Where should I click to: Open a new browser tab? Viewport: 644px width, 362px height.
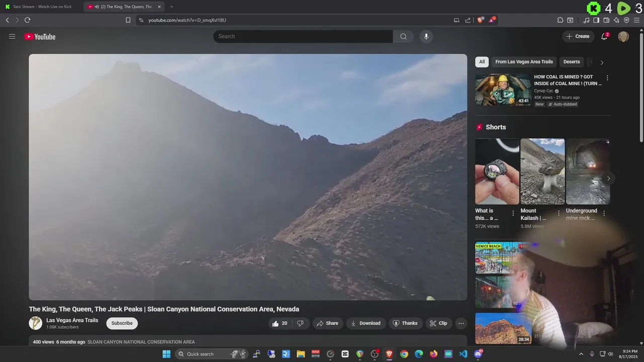[x=172, y=7]
